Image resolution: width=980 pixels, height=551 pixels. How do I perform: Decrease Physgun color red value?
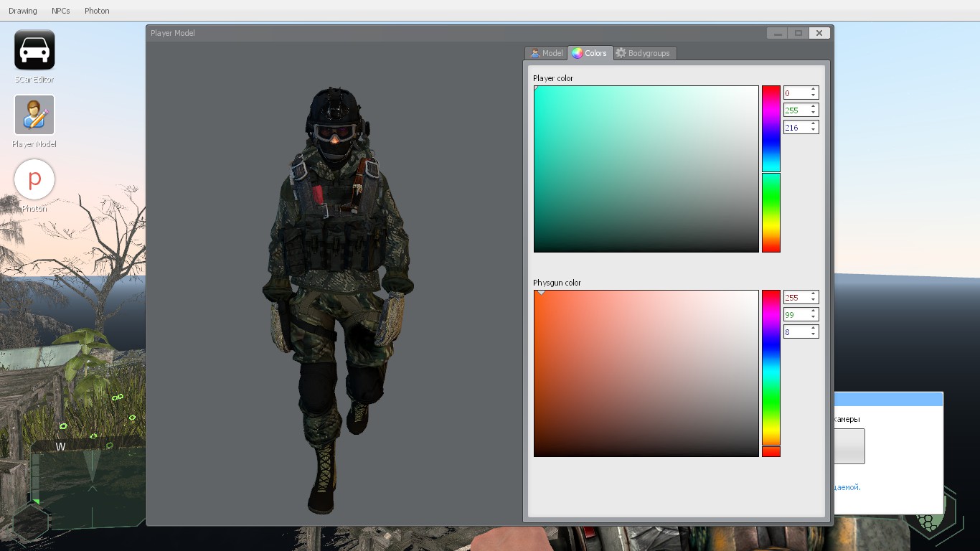click(814, 300)
